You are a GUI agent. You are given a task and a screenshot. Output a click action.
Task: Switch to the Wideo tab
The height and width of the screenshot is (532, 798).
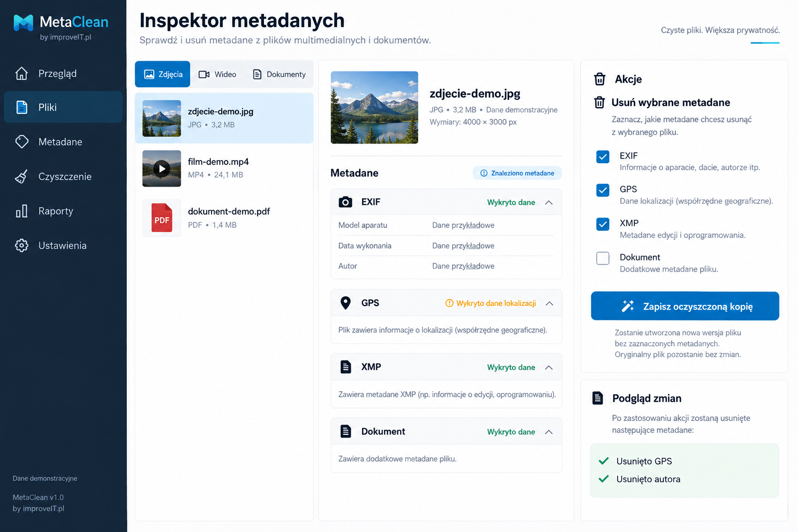(217, 74)
